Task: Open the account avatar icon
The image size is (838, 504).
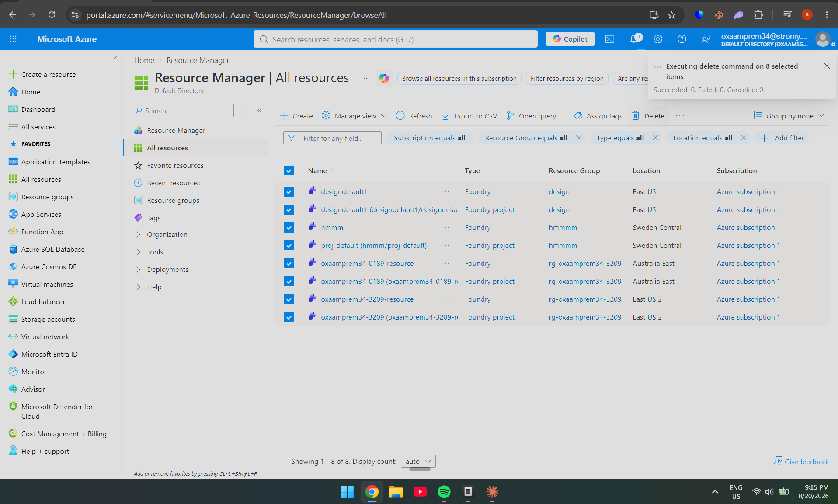Action: (823, 39)
